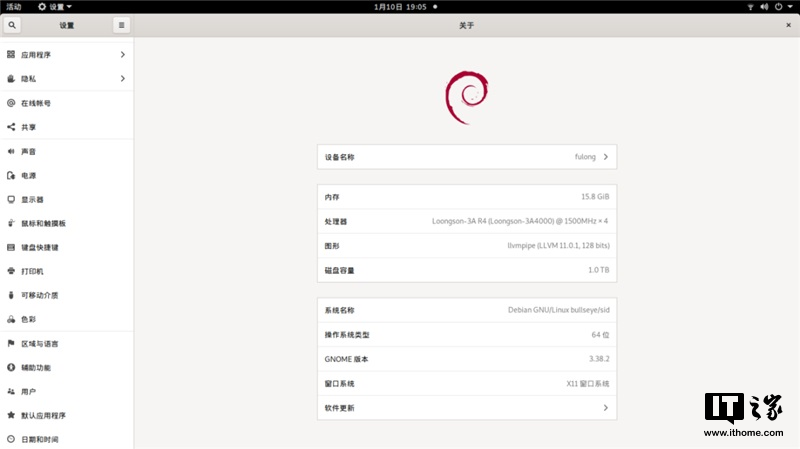Click the disk capacity value 1.0 TB
Image resolution: width=800 pixels, height=449 pixels.
[598, 270]
